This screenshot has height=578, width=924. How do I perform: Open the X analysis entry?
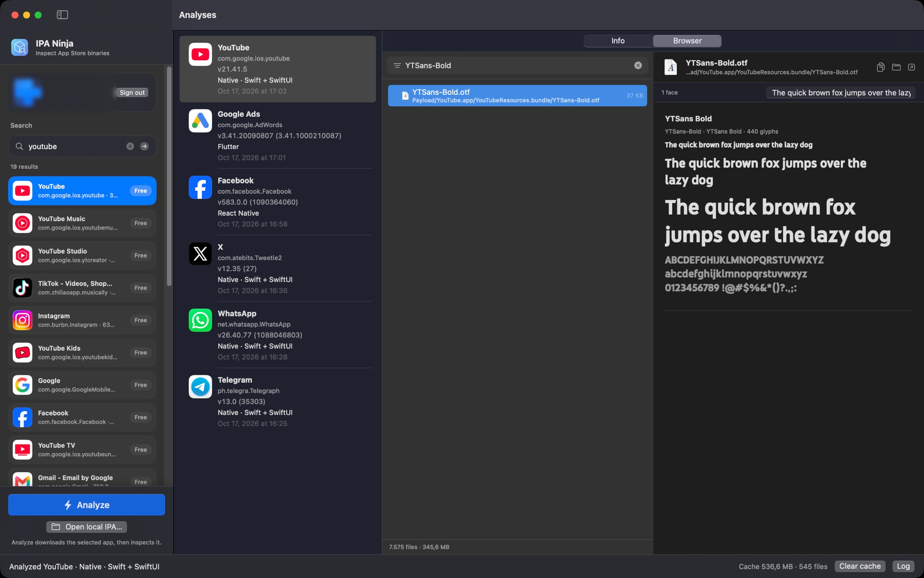pos(278,269)
